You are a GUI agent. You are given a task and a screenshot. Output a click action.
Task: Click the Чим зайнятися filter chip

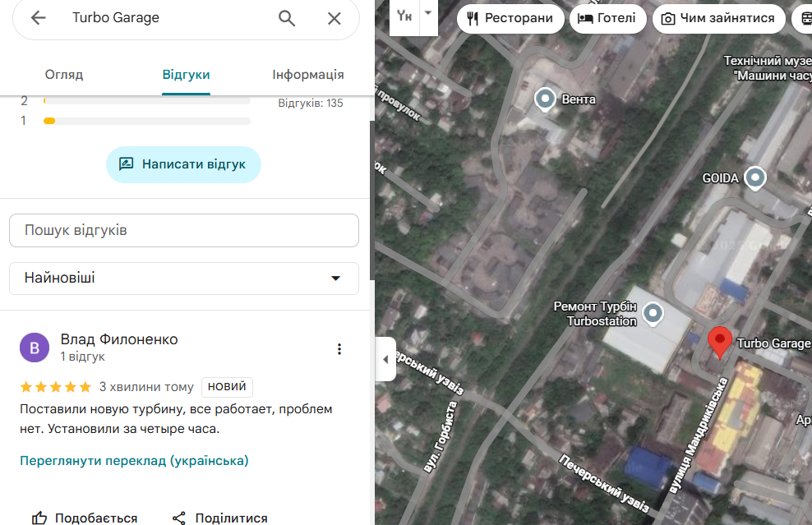pyautogui.click(x=719, y=19)
